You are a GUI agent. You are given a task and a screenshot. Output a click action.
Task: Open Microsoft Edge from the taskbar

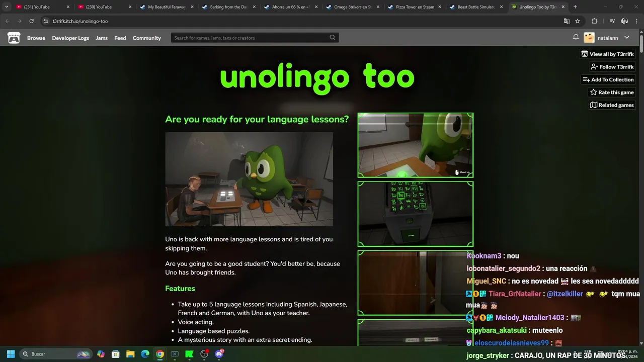click(145, 354)
